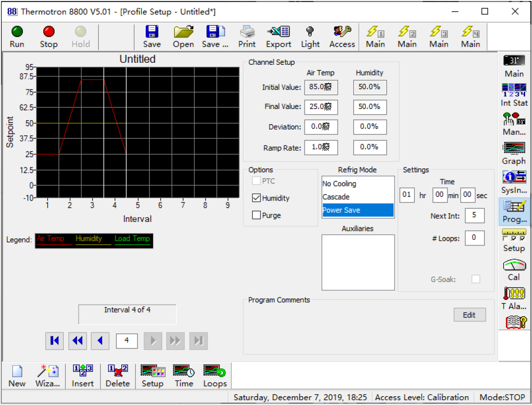Screen dimensions: 532x405
Task: Click the Humidity Final Value field
Action: tap(370, 107)
